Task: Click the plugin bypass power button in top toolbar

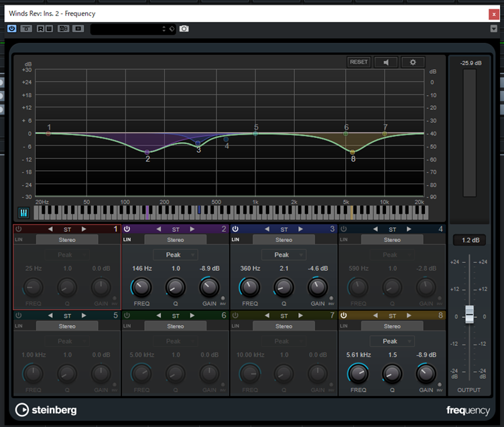Action: pos(12,29)
